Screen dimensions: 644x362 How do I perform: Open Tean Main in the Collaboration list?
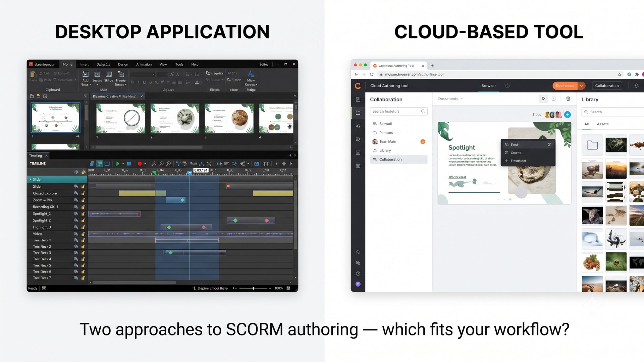tap(398, 142)
